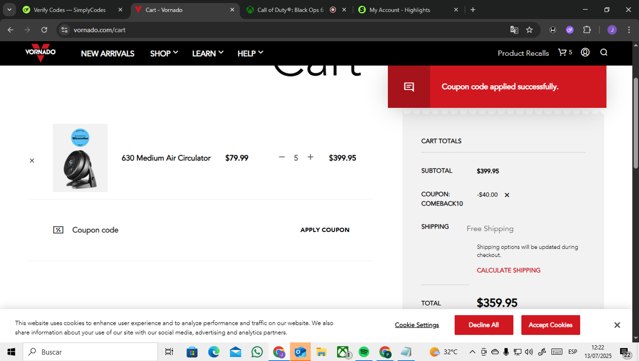Image resolution: width=639 pixels, height=361 pixels.
Task: Open Spotify from the taskbar
Action: tap(364, 352)
